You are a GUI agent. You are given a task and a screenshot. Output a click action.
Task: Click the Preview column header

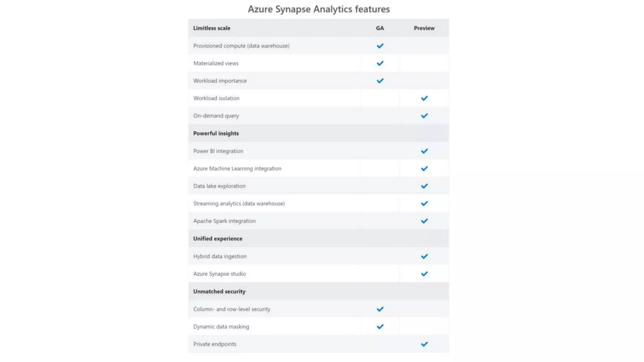click(424, 28)
